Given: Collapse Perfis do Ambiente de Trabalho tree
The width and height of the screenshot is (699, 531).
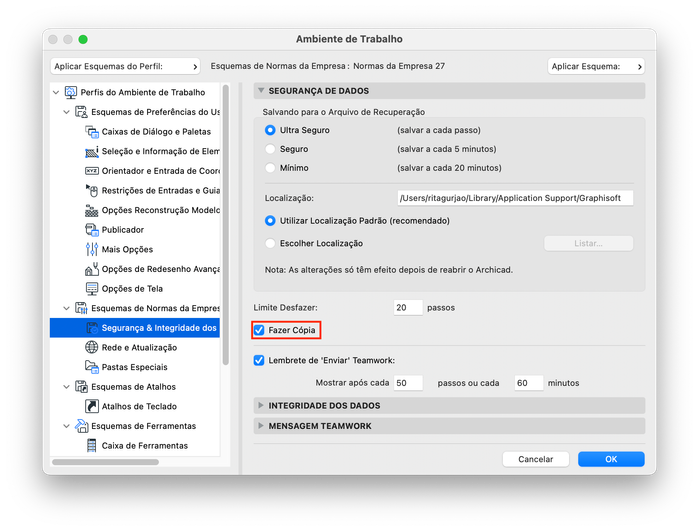Looking at the screenshot, I should click(56, 92).
